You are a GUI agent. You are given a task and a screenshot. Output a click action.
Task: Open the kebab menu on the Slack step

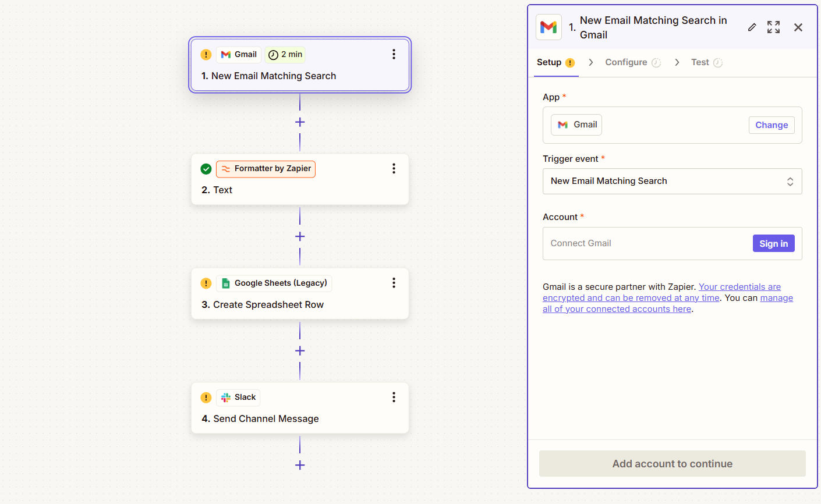pyautogui.click(x=394, y=397)
